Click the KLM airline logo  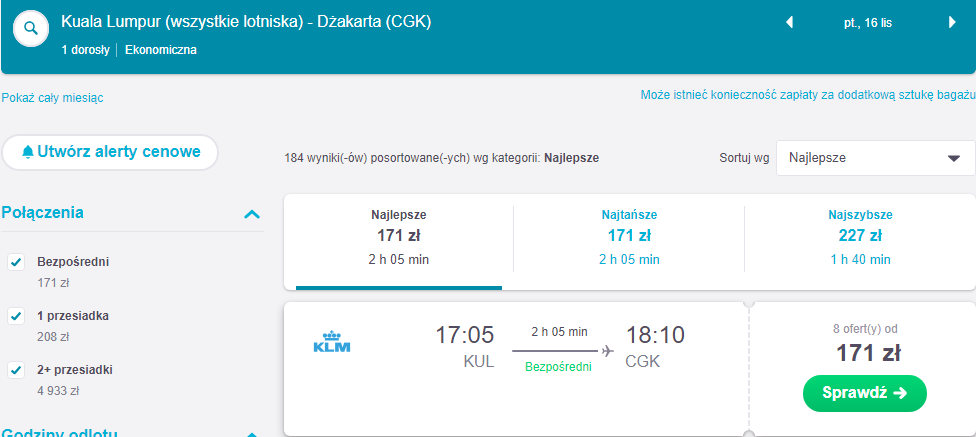pos(332,341)
